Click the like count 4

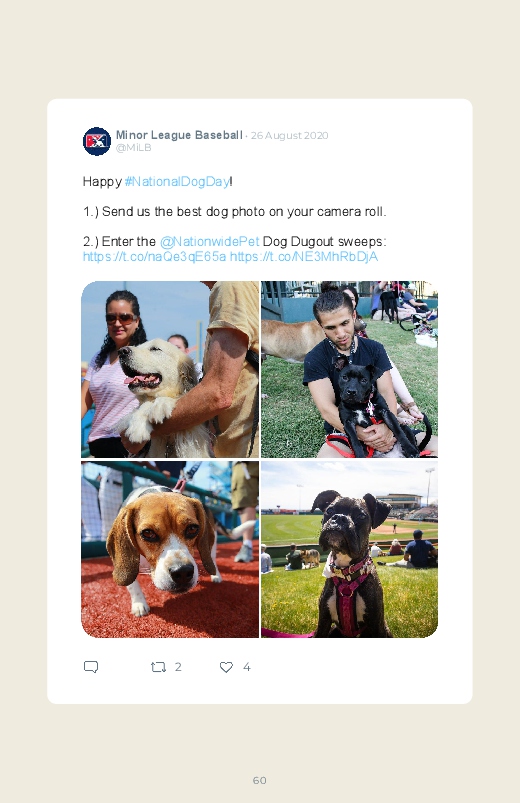[x=246, y=667]
